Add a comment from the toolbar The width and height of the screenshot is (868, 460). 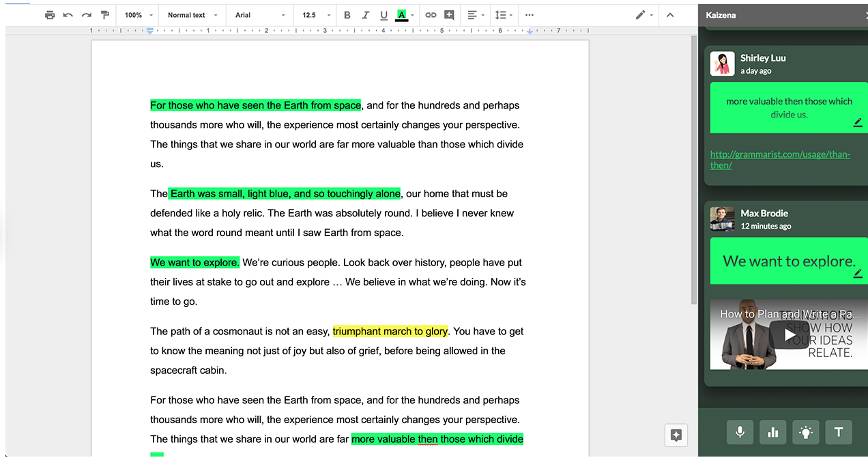pyautogui.click(x=449, y=15)
